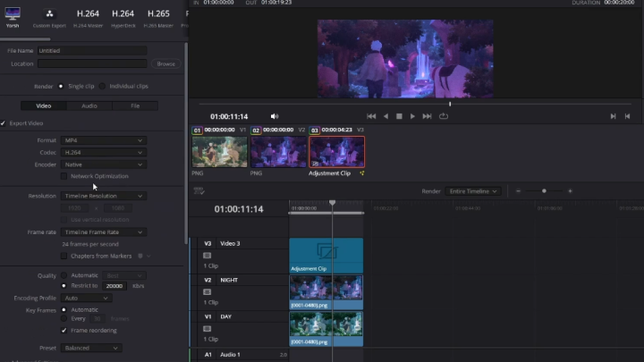The image size is (644, 362).
Task: Select the V1 track destination
Action: click(208, 316)
